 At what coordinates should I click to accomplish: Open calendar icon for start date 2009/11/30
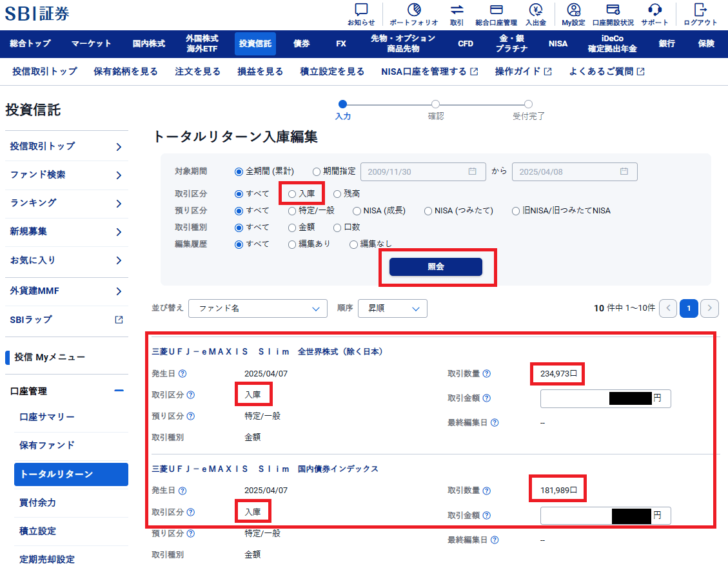pos(472,171)
